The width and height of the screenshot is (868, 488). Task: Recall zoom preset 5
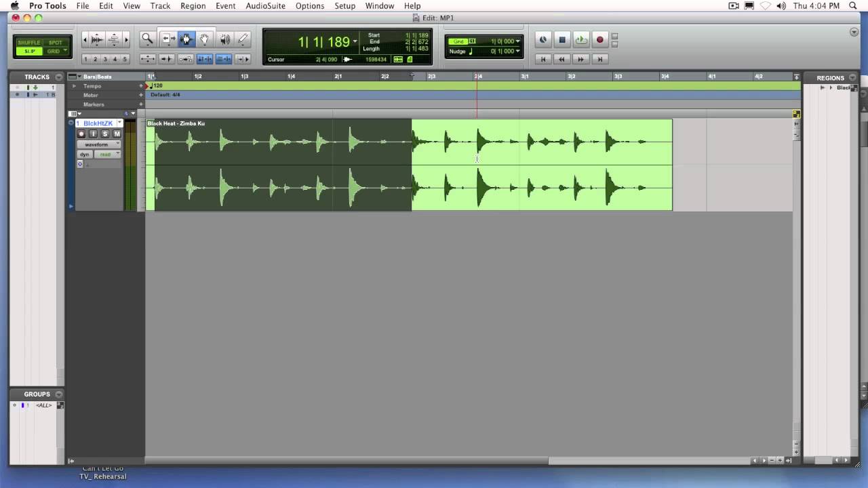click(x=125, y=59)
